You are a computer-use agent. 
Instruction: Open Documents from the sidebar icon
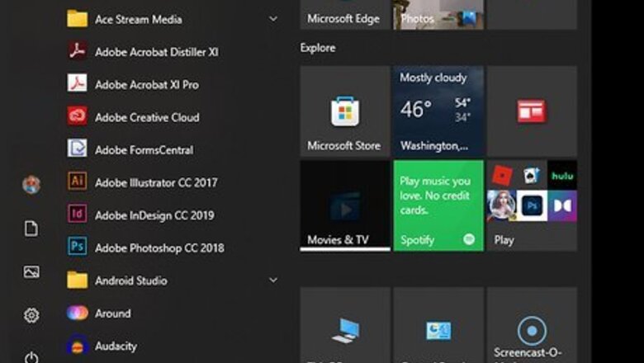point(31,229)
